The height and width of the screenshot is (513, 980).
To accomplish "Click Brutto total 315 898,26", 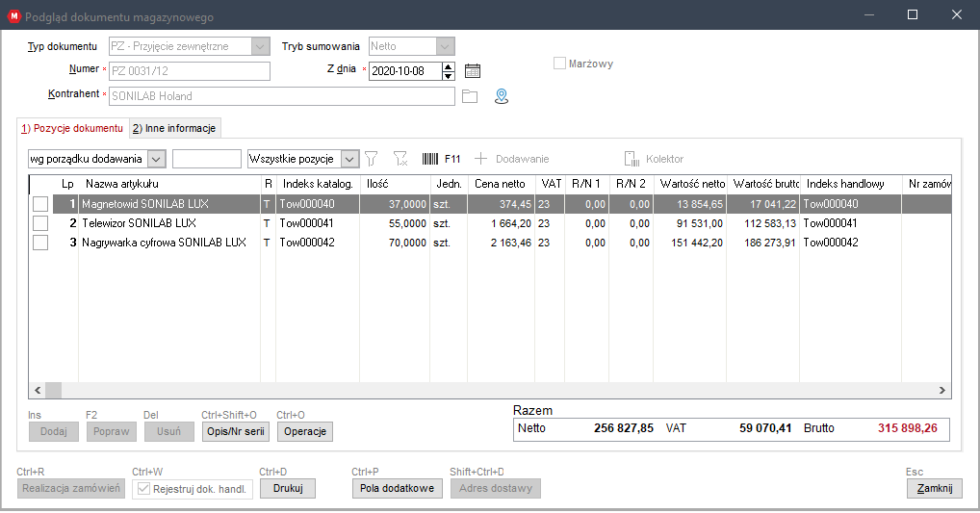I will pos(908,428).
